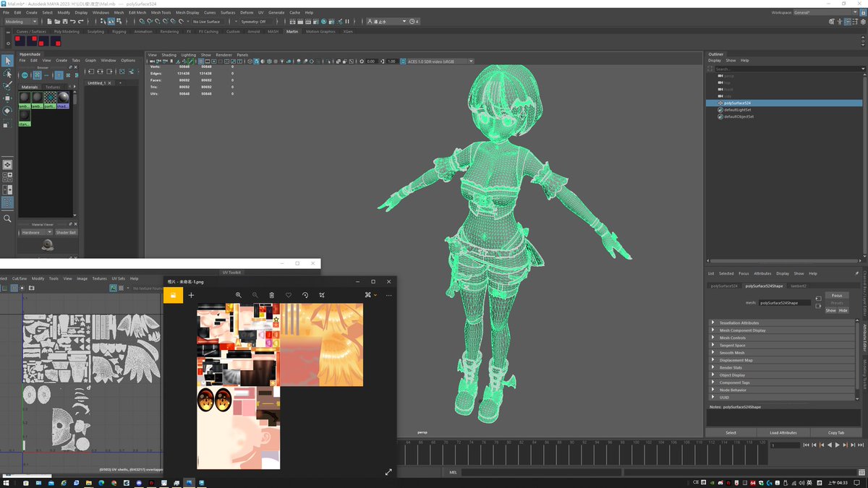Expand Tessellation Attributes section
Screen dimensions: 868x488
783,323
